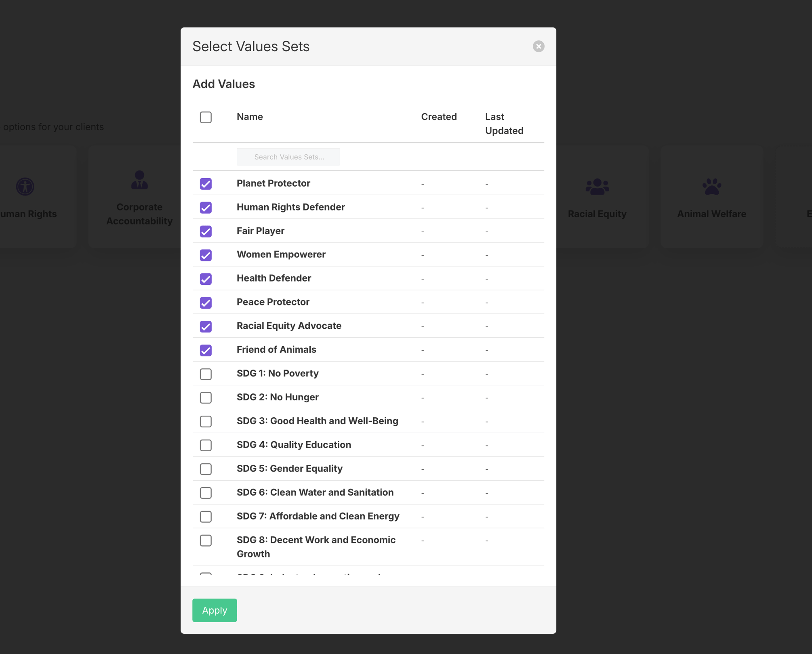Uncheck Planet Protector checkbox

(206, 184)
